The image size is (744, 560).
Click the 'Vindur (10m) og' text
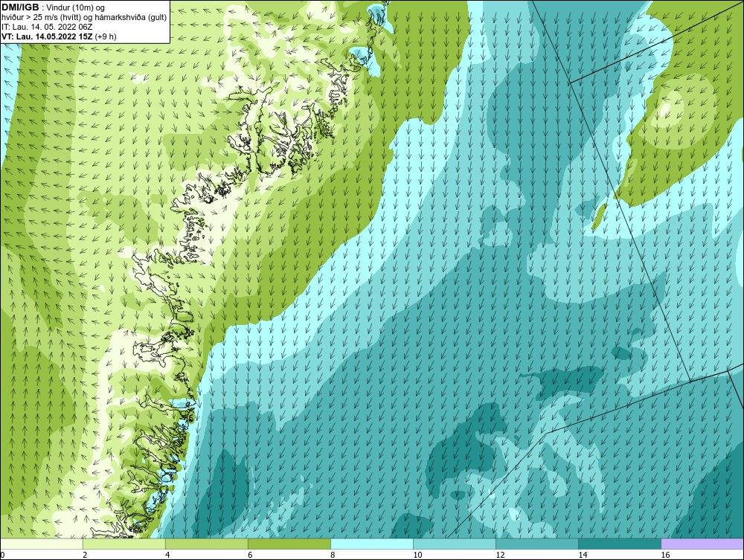pyautogui.click(x=76, y=7)
